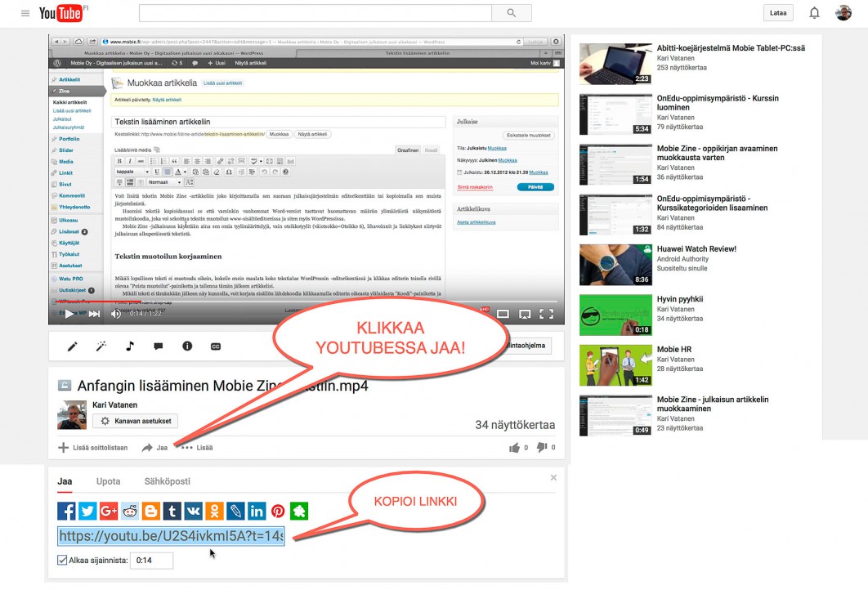Open annotations with the speech bubble icon
The height and width of the screenshot is (590, 868).
159,346
